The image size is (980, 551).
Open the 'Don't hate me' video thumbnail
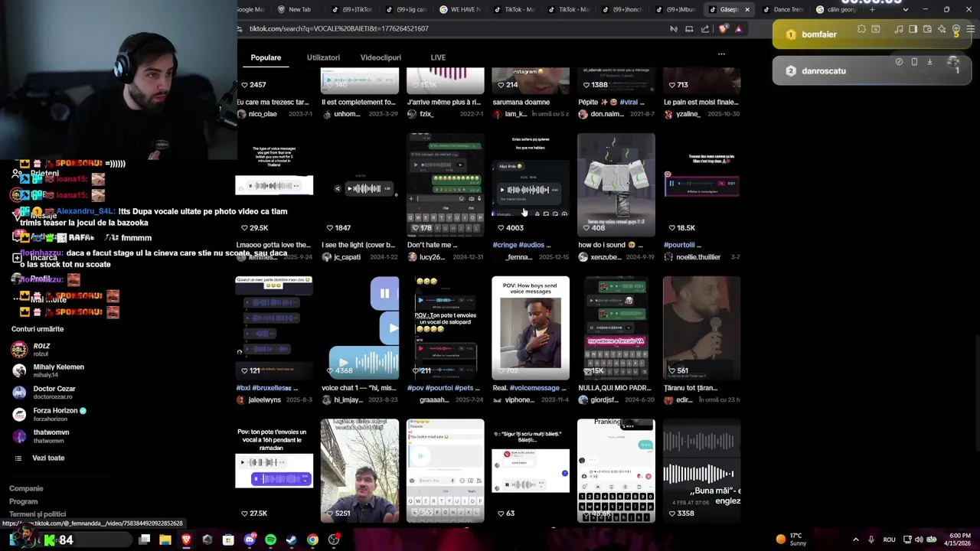click(x=445, y=184)
